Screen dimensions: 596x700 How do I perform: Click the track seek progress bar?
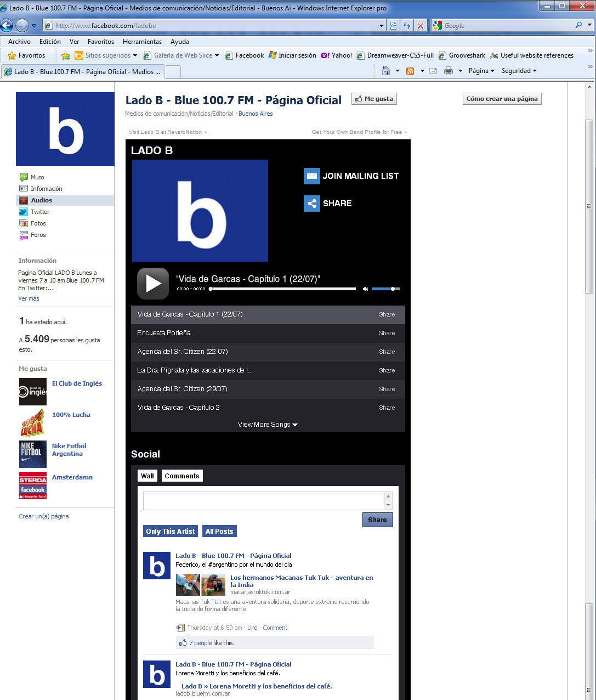[x=282, y=289]
